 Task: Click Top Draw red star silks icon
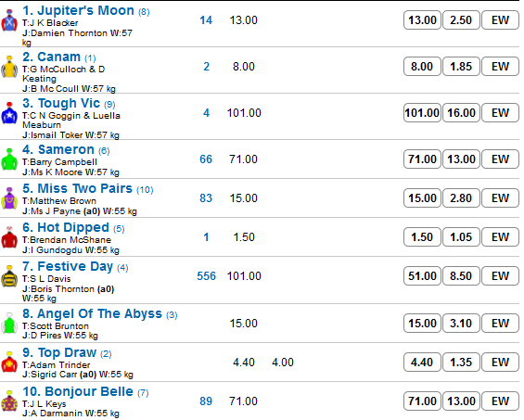9,363
